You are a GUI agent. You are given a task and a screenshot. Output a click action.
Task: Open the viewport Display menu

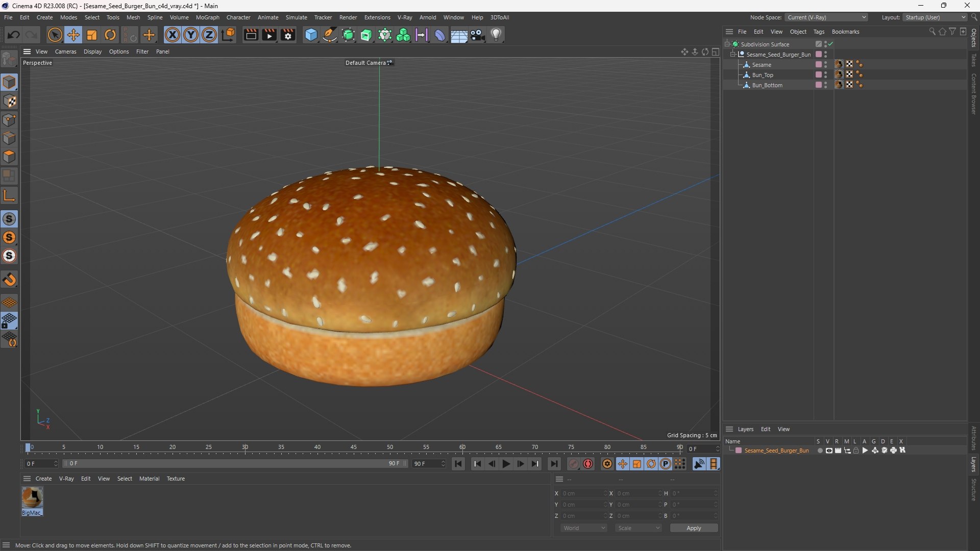92,52
